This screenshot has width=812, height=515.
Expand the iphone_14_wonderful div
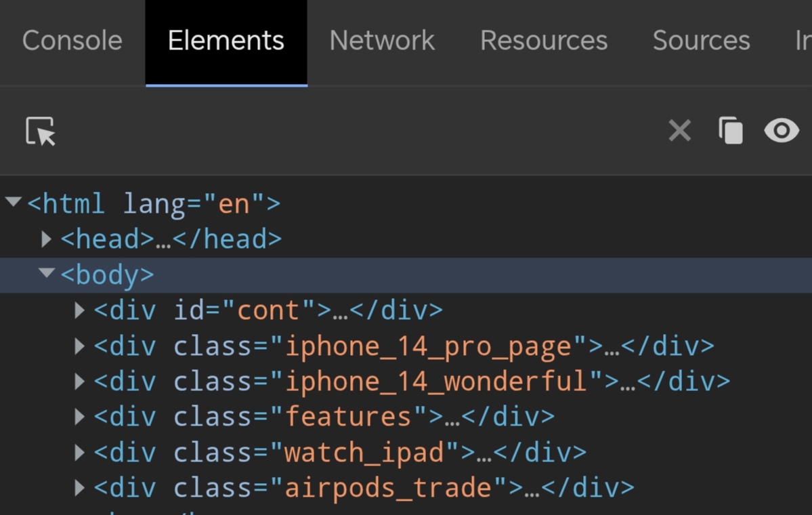[x=80, y=382]
